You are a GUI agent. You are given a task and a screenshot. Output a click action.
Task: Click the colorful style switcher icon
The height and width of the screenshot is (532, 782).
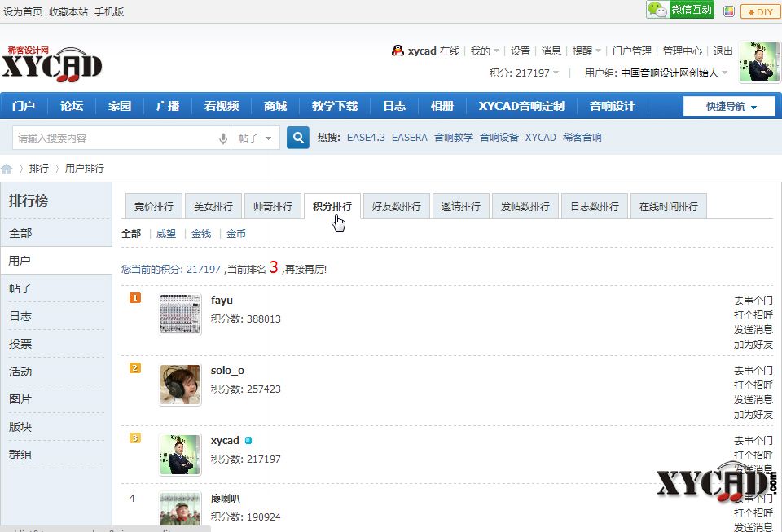tap(729, 11)
